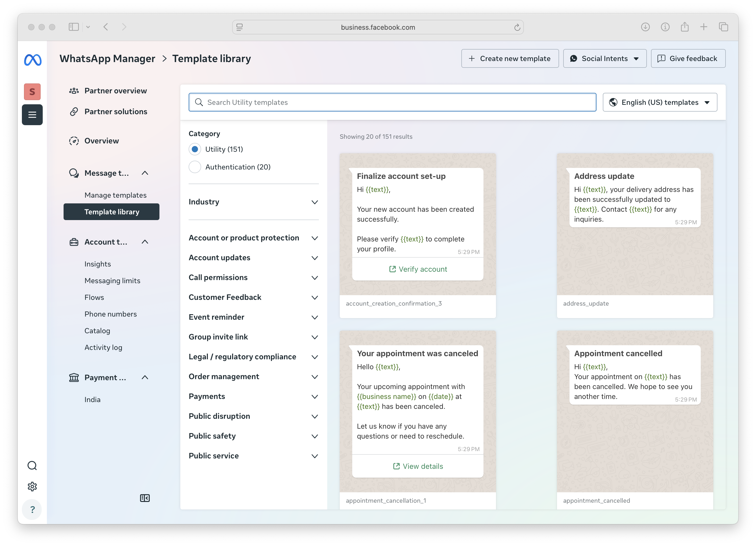This screenshot has height=546, width=756.
Task: Expand Account or product protection filter
Action: [x=253, y=238]
